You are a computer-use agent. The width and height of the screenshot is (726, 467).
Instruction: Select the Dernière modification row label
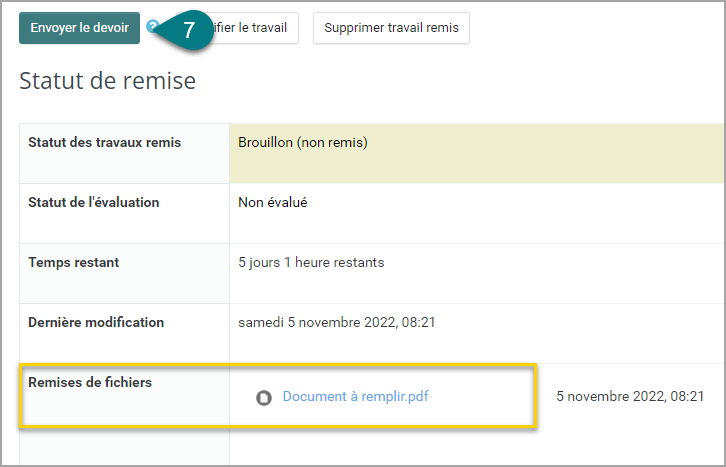pos(96,322)
